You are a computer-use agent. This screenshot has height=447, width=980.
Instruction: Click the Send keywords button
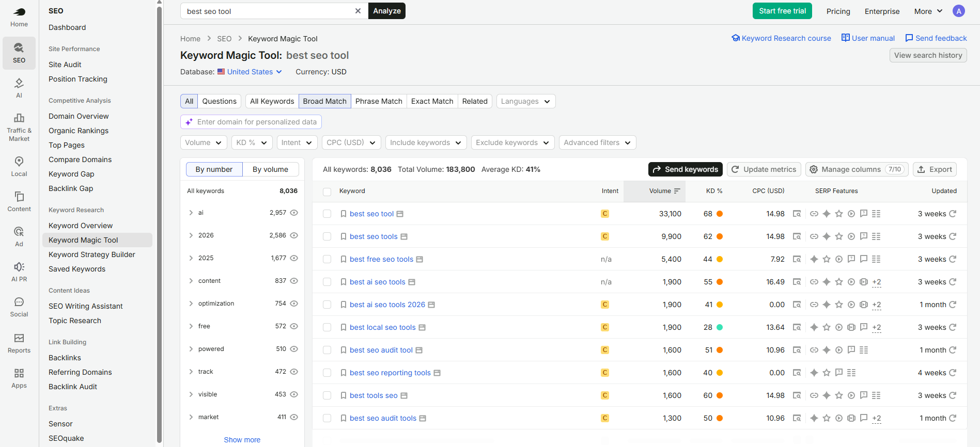click(x=686, y=169)
